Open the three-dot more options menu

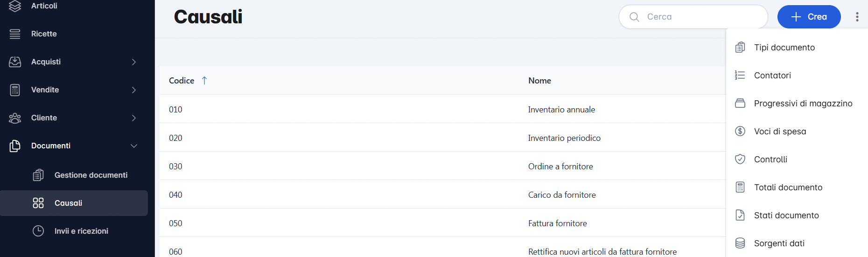(857, 17)
